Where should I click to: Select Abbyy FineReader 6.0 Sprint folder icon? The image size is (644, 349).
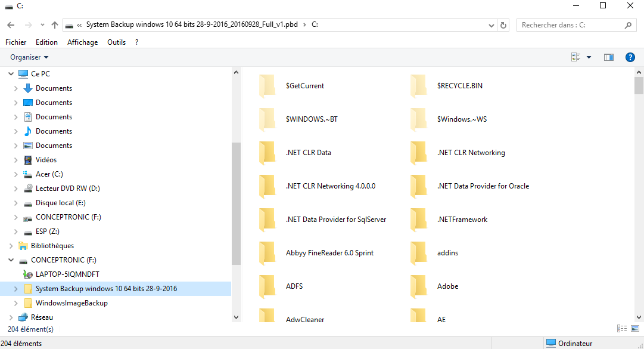267,253
